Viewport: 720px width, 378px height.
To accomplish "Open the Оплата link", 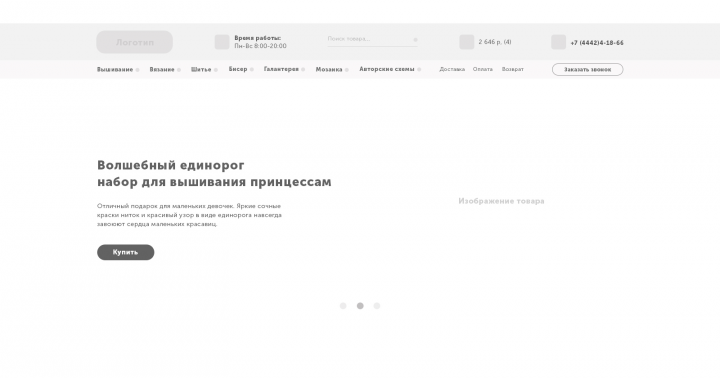I will [x=483, y=69].
